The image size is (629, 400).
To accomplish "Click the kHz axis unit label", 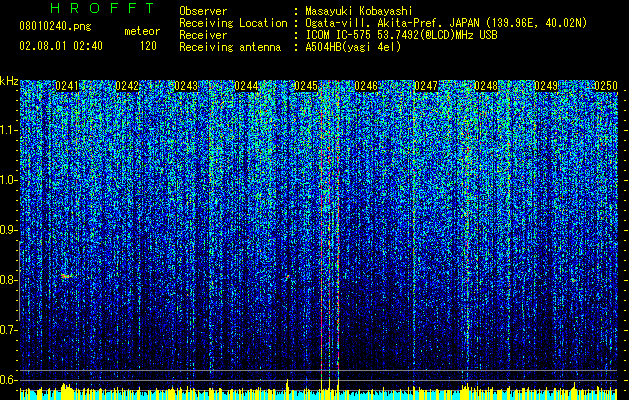I will [9, 81].
